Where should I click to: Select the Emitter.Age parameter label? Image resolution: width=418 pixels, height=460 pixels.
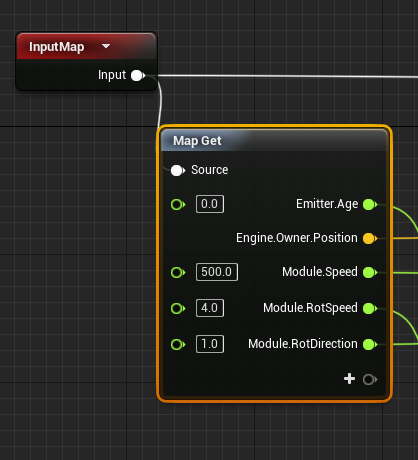click(327, 204)
